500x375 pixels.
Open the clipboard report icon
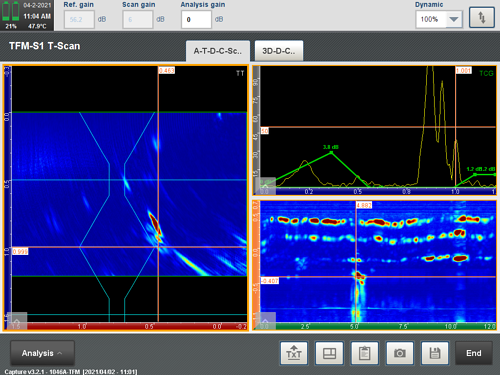[x=364, y=353]
